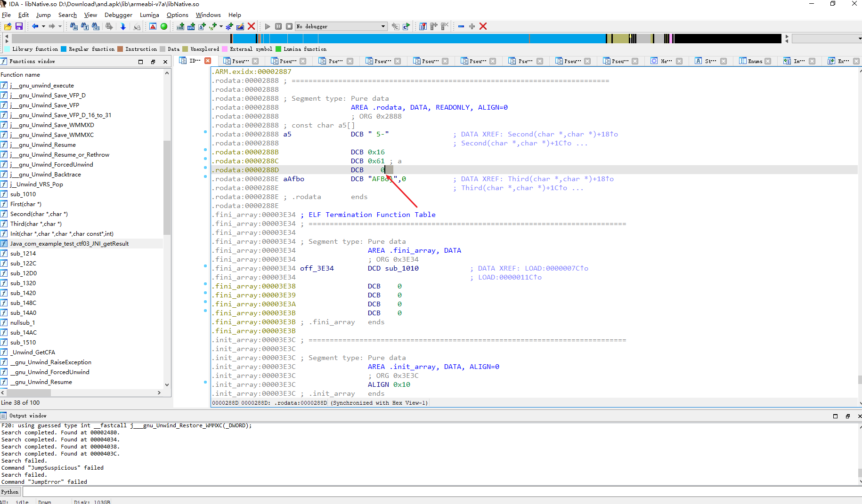Open the Search menu
This screenshot has width=862, height=504.
tap(67, 15)
